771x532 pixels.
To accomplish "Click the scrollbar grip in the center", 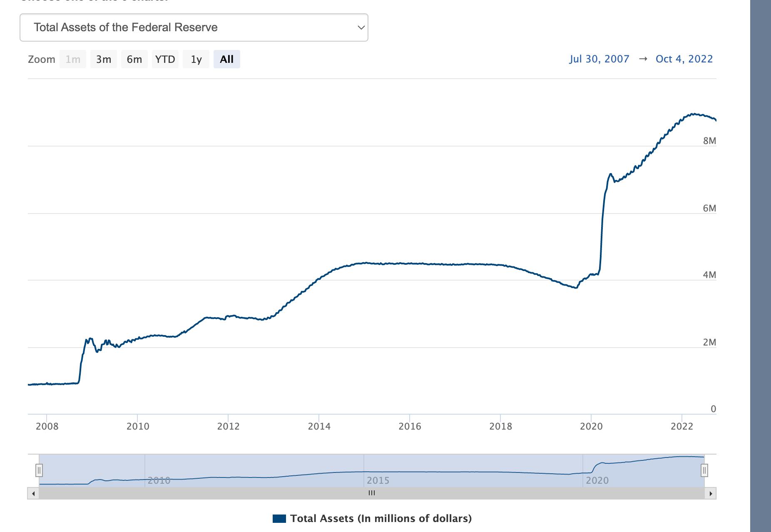I will [372, 493].
